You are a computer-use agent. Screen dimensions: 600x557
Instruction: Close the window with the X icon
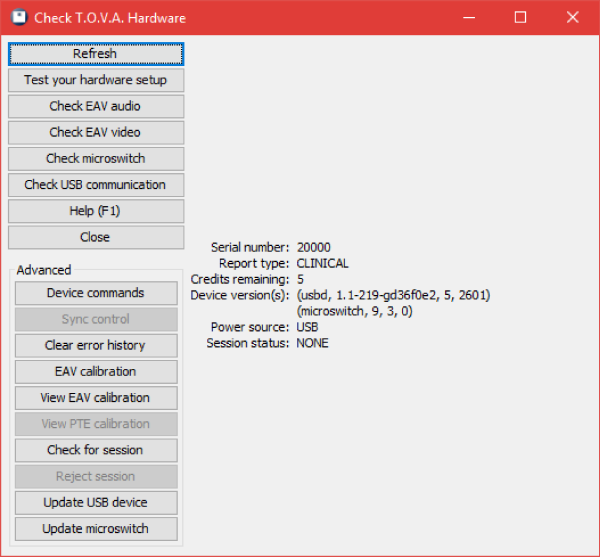coord(572,17)
